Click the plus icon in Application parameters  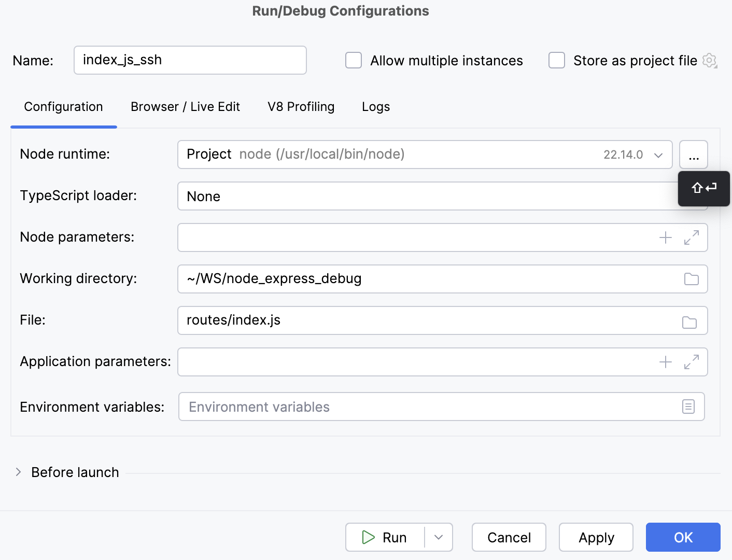[666, 362]
